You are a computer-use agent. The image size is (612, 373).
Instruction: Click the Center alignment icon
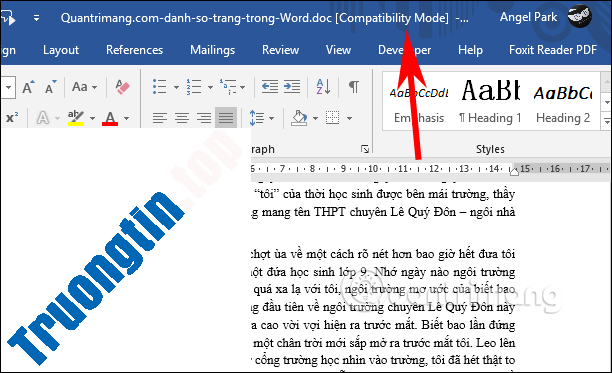[x=182, y=117]
